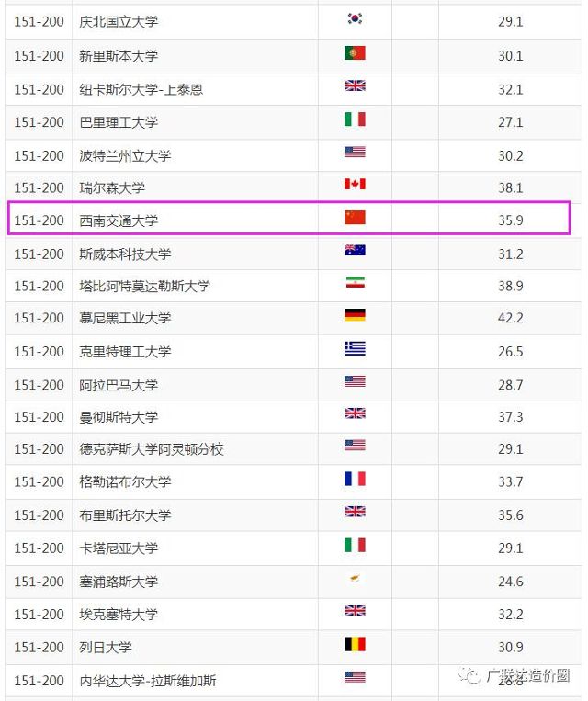
Task: Click the score 38.9 in 塔比阿特莫达勒斯大学 row
Action: click(510, 286)
